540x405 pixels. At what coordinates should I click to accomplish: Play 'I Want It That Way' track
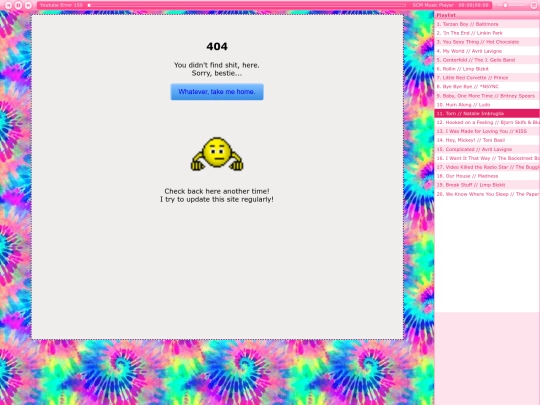(487, 158)
